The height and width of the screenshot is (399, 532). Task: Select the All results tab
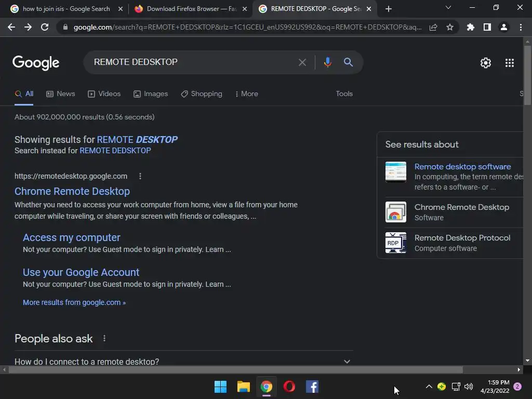[x=24, y=94]
